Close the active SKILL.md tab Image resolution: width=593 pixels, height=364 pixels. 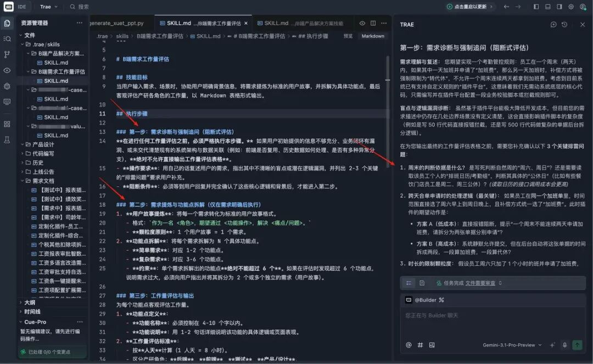[246, 24]
